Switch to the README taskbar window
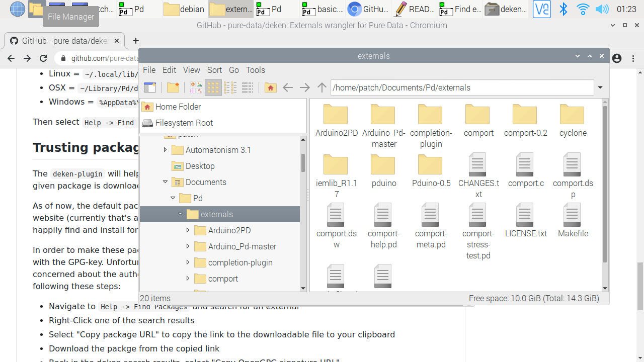Screen dimensions: 644x362 (x=415, y=9)
